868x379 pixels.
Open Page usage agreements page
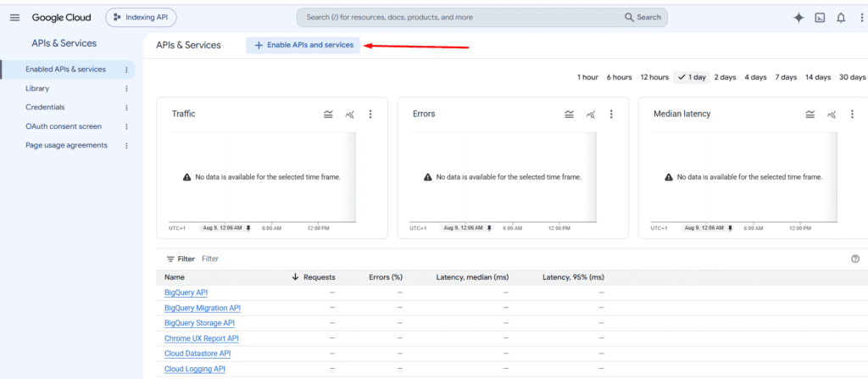[x=66, y=145]
